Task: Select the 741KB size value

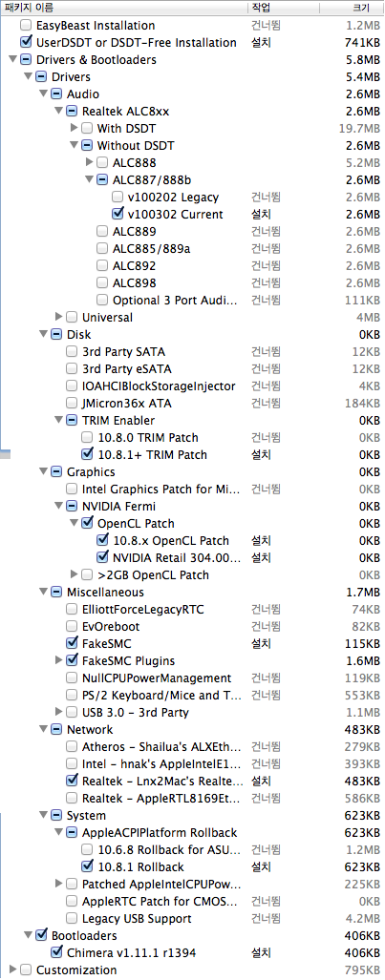Action: 362,43
